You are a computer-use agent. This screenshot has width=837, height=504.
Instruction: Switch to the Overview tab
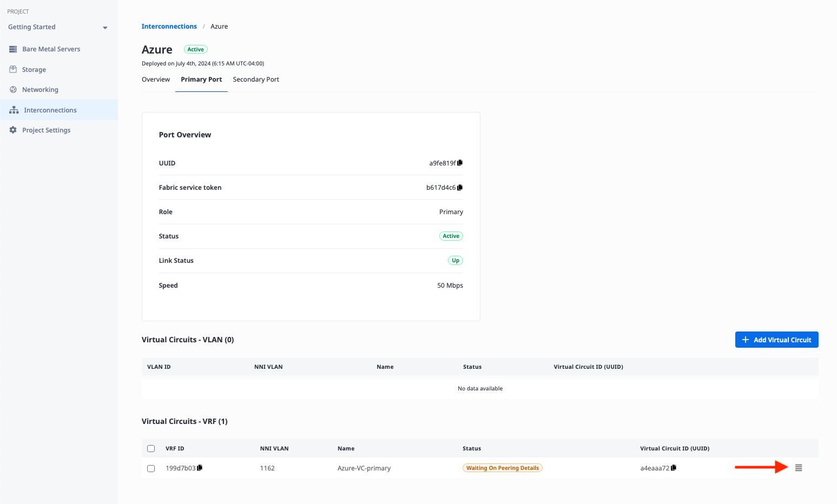[x=156, y=79]
